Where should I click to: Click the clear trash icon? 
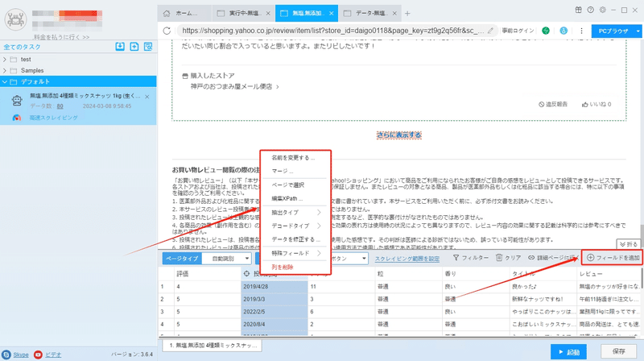point(499,258)
